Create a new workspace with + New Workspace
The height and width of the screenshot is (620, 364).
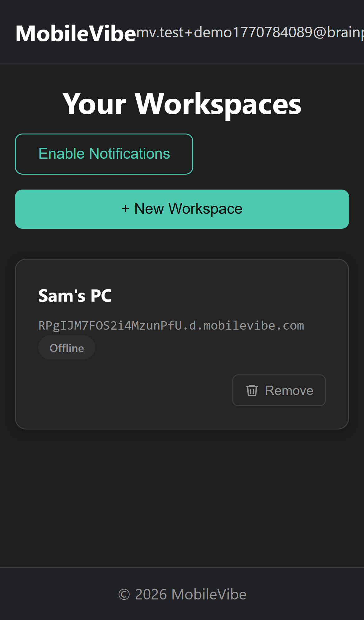pos(182,209)
